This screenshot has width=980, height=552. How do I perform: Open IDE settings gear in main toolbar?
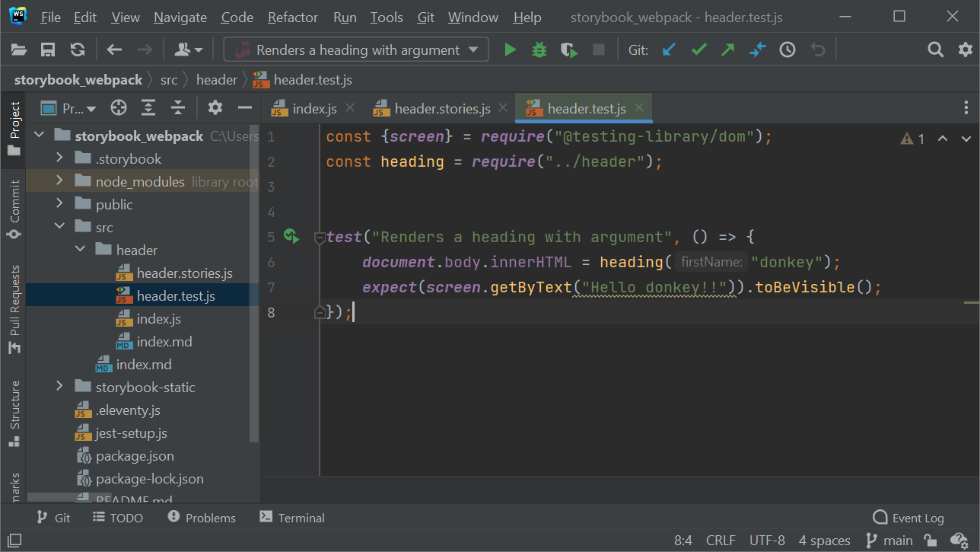tap(966, 50)
